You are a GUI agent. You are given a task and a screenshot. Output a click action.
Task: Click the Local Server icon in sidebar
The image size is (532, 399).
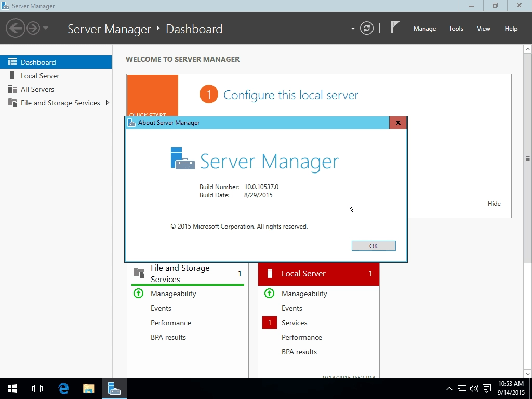pyautogui.click(x=12, y=75)
